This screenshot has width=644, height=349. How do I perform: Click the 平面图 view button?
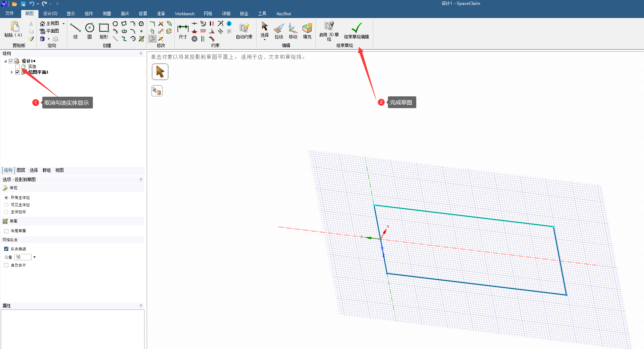[50, 31]
